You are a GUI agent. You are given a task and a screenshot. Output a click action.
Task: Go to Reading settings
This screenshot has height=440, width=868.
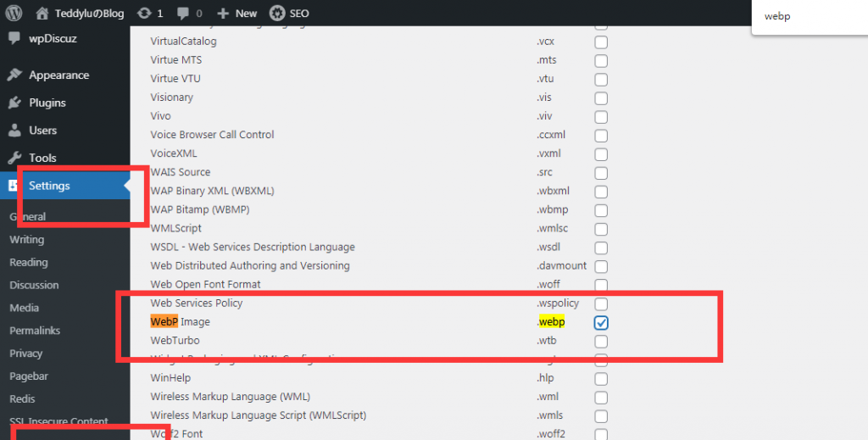(29, 262)
